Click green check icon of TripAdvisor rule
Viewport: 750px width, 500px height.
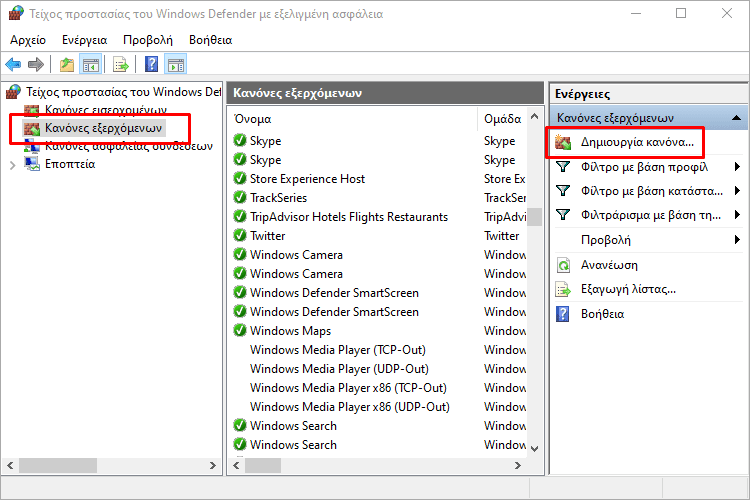[x=240, y=216]
